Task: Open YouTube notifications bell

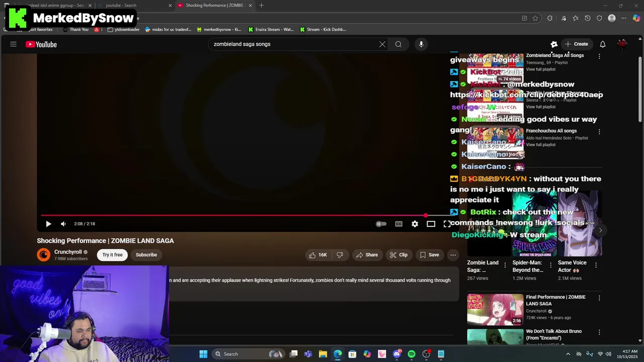Action: point(603,44)
